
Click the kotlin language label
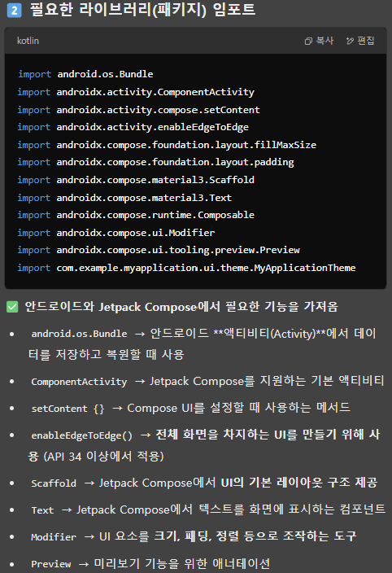[28, 41]
